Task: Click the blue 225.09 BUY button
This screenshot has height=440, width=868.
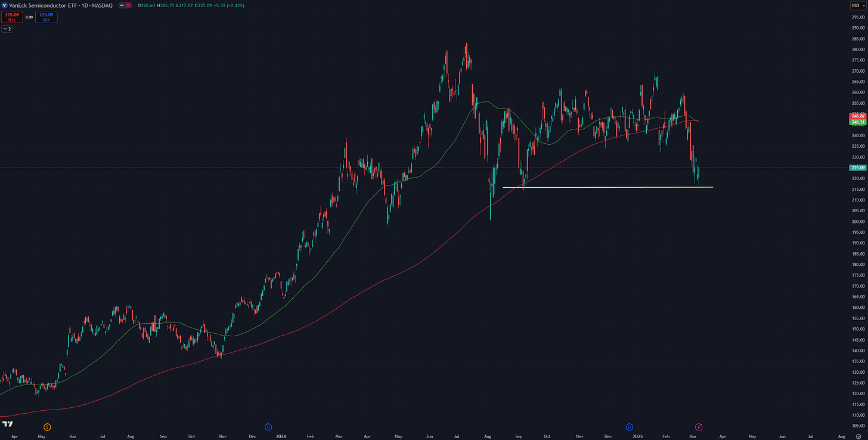Action: click(46, 17)
